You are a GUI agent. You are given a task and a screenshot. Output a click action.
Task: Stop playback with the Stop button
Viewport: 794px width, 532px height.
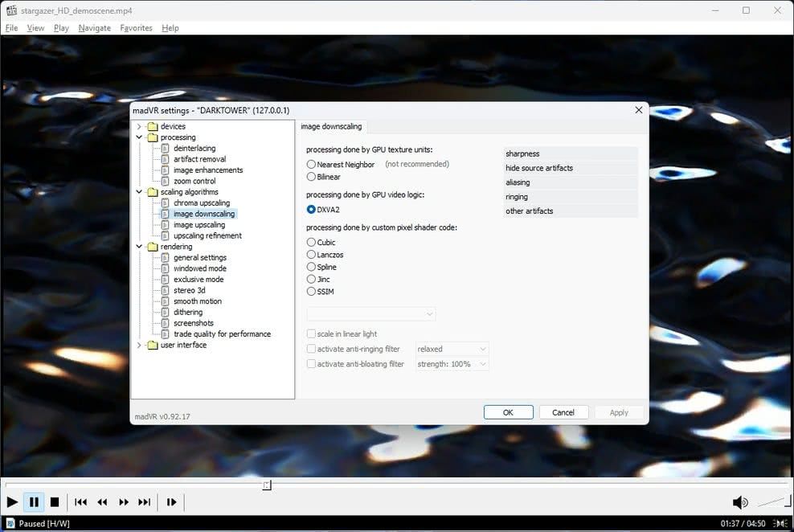55,502
